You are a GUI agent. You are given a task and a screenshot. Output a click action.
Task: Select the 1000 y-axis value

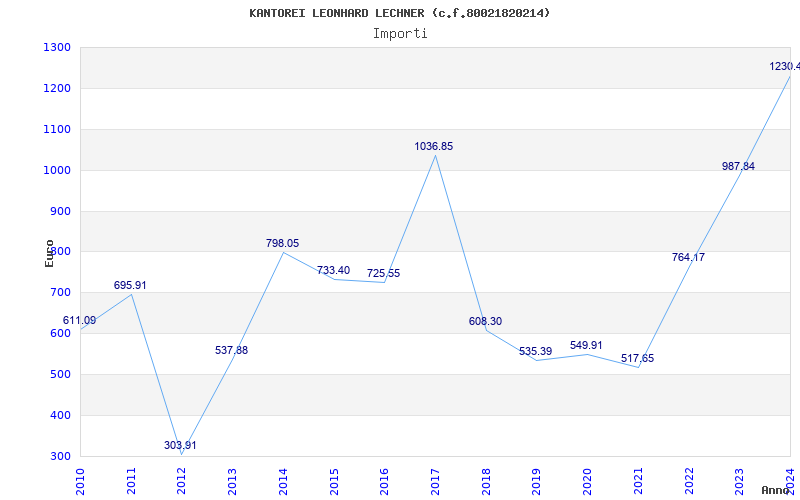57,170
